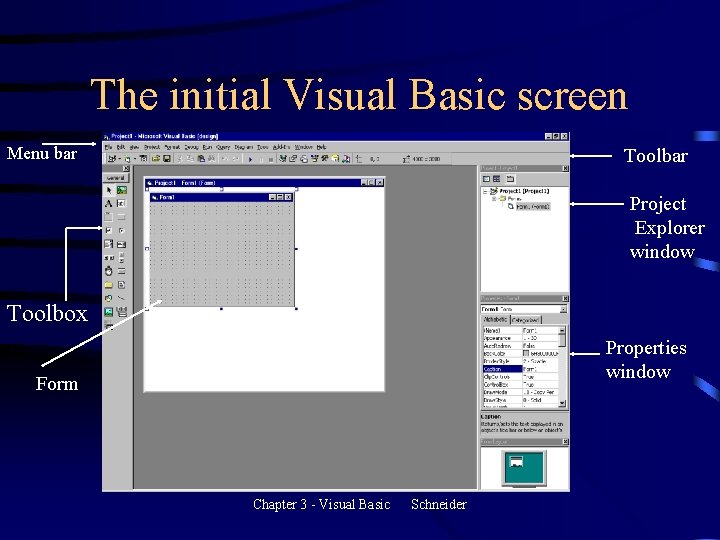
Task: Select the CommandButton control in the toolbox
Action: [x=122, y=217]
